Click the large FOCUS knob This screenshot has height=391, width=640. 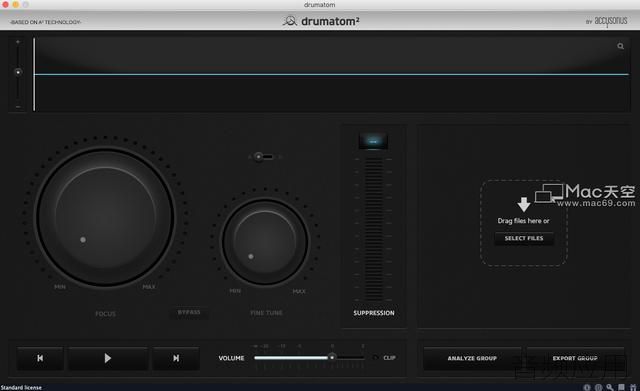coord(106,217)
